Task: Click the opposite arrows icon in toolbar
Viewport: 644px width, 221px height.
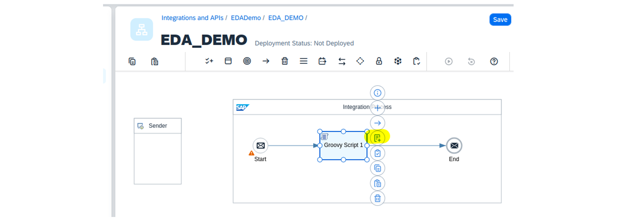Action: pyautogui.click(x=342, y=61)
